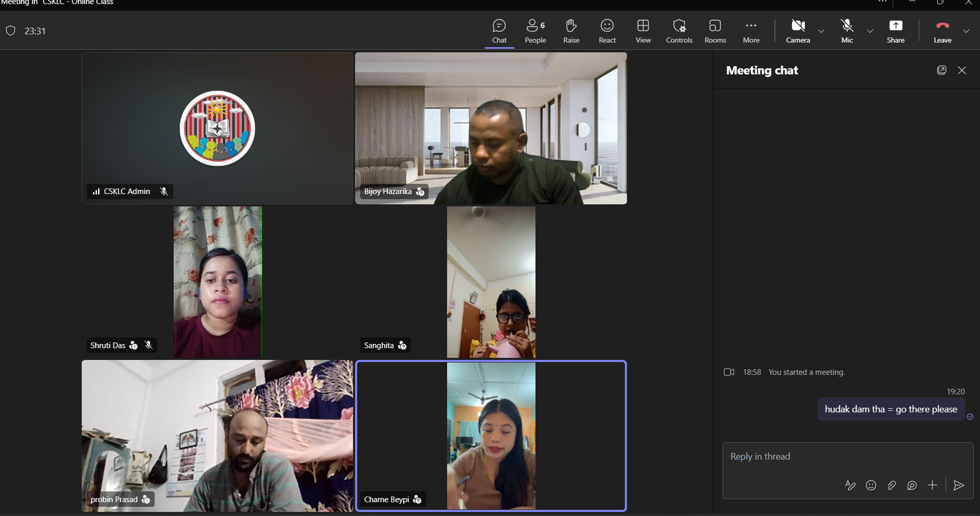This screenshot has width=980, height=516.
Task: Open more compose actions plus button
Action: tap(932, 485)
